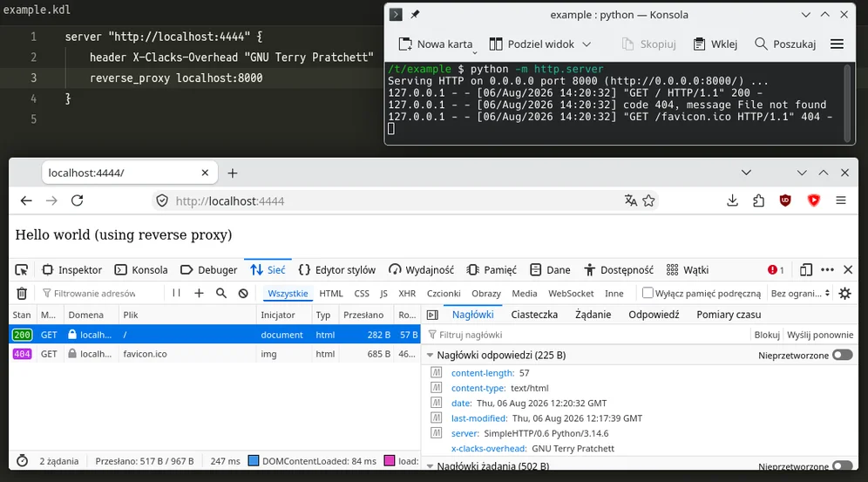Toggle Nieprzetworzone switch for response headers
The image size is (868, 482).
tap(843, 356)
